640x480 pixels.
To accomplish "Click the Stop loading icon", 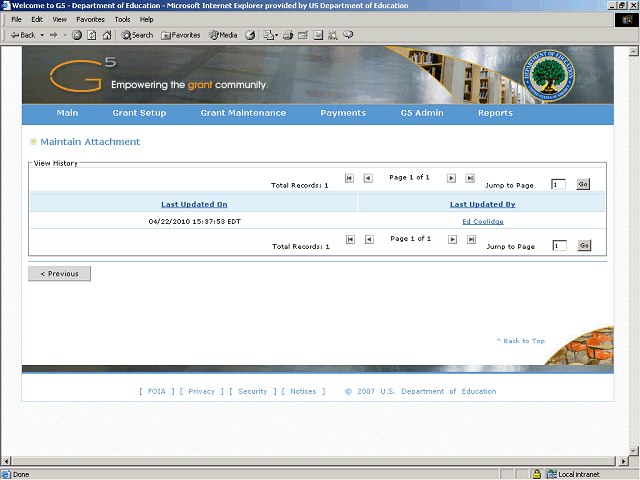I will click(x=77, y=35).
